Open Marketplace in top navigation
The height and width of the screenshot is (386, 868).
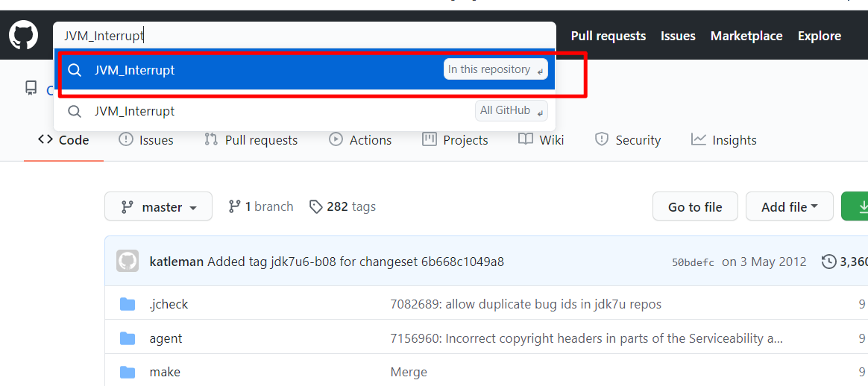[746, 36]
